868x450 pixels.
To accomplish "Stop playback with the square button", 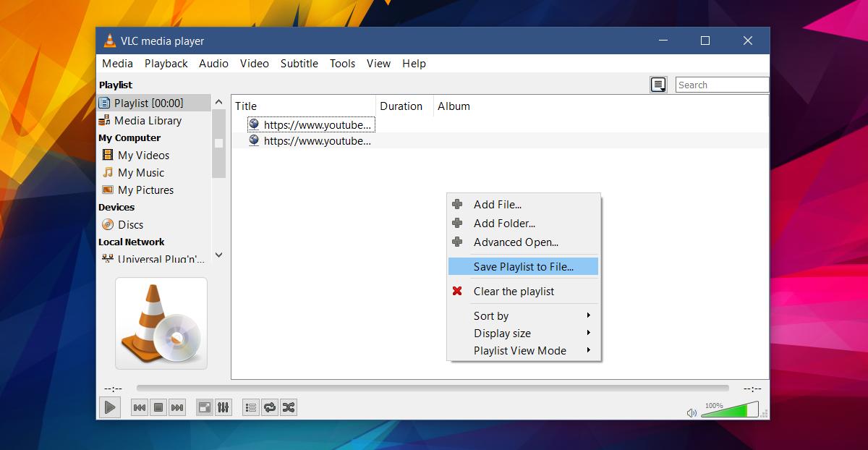I will pos(158,408).
